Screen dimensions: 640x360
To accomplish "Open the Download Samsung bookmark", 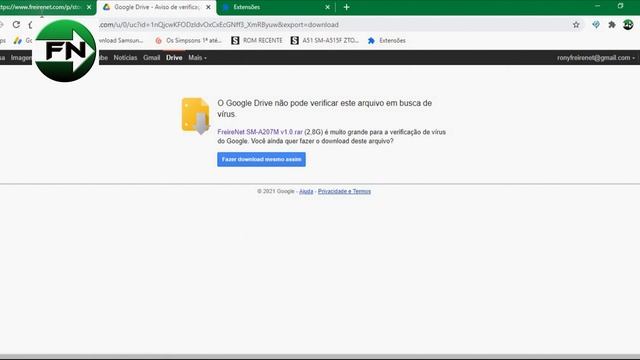I will click(121, 40).
